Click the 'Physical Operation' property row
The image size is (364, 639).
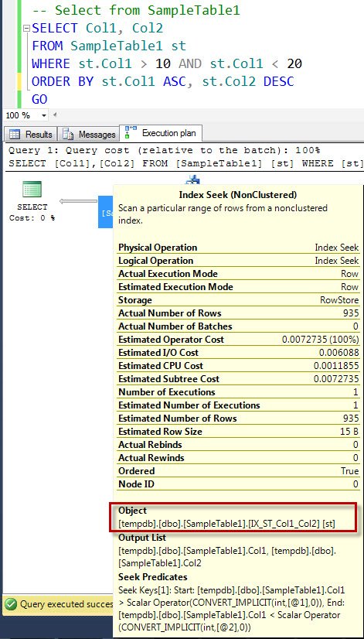[x=239, y=248]
